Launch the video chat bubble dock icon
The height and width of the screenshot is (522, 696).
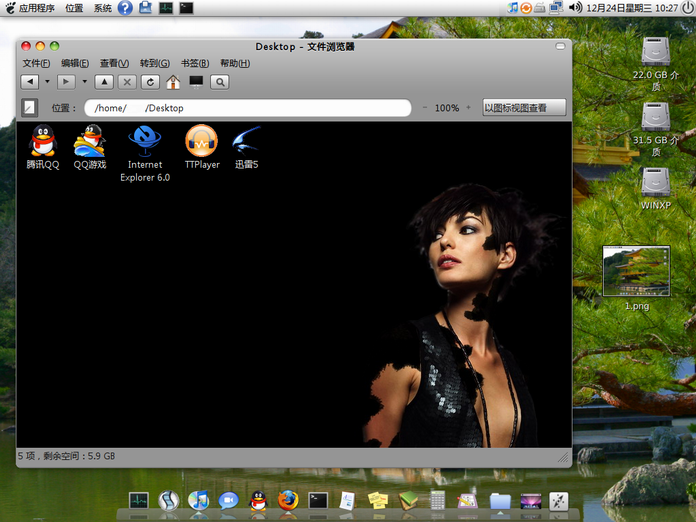[x=229, y=501]
